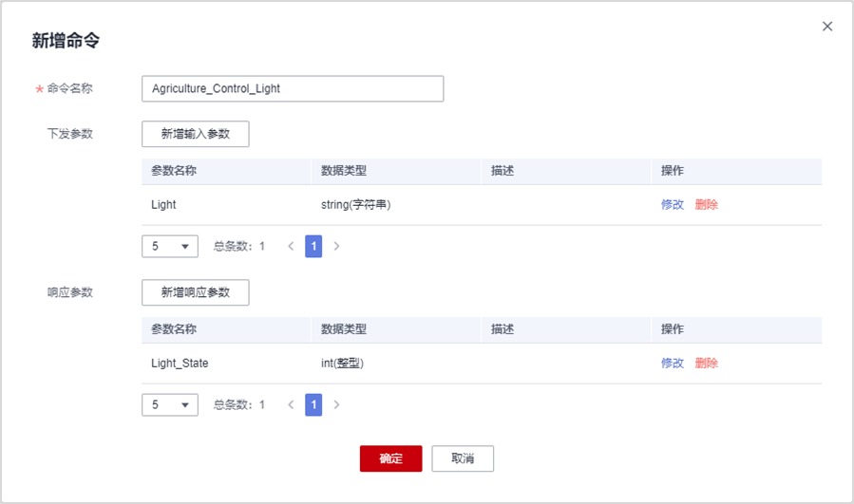The image size is (854, 504).
Task: Go to next page in 下发参数 pagination
Action: [336, 247]
